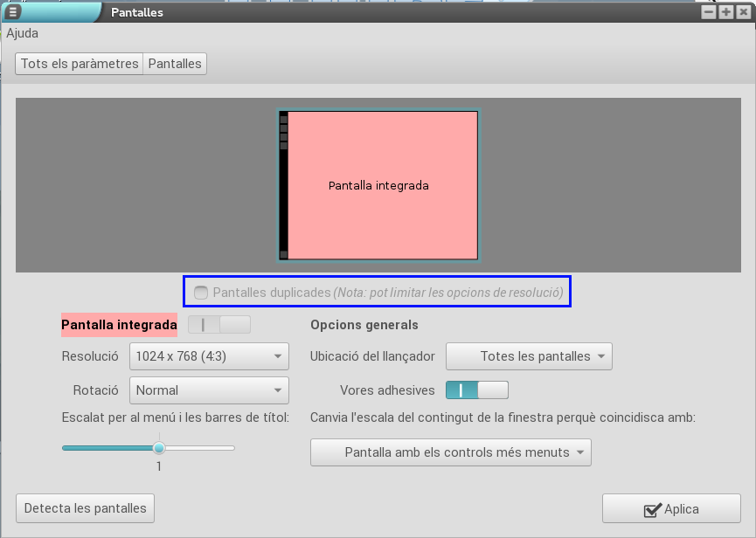Screen dimensions: 756x538
Task: Click the launcher bar in monitor preview
Action: [x=283, y=185]
